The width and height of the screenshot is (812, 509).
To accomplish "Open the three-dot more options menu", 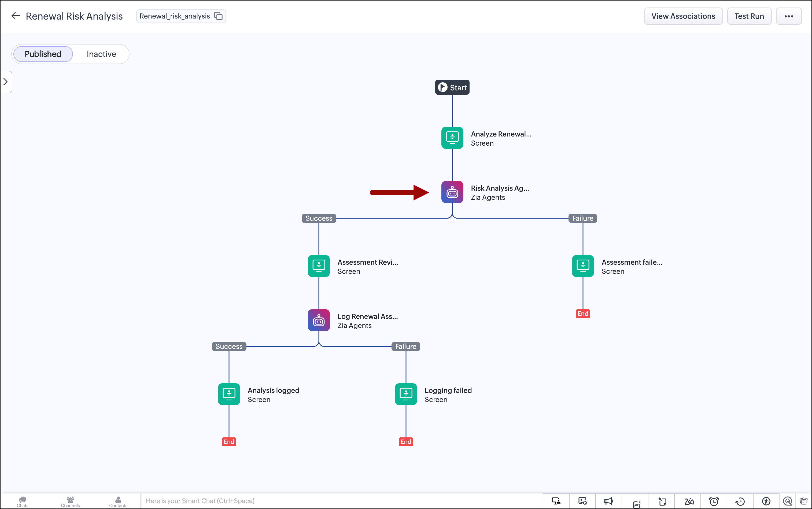I will click(789, 16).
